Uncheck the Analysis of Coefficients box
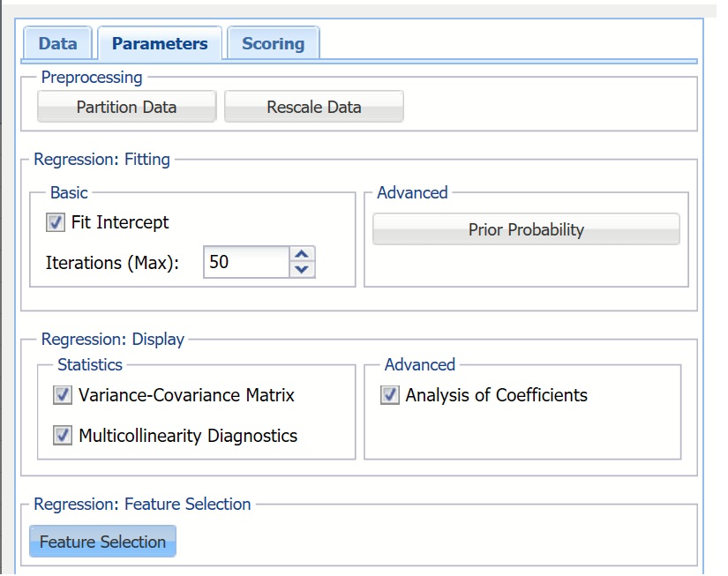 pyautogui.click(x=390, y=395)
